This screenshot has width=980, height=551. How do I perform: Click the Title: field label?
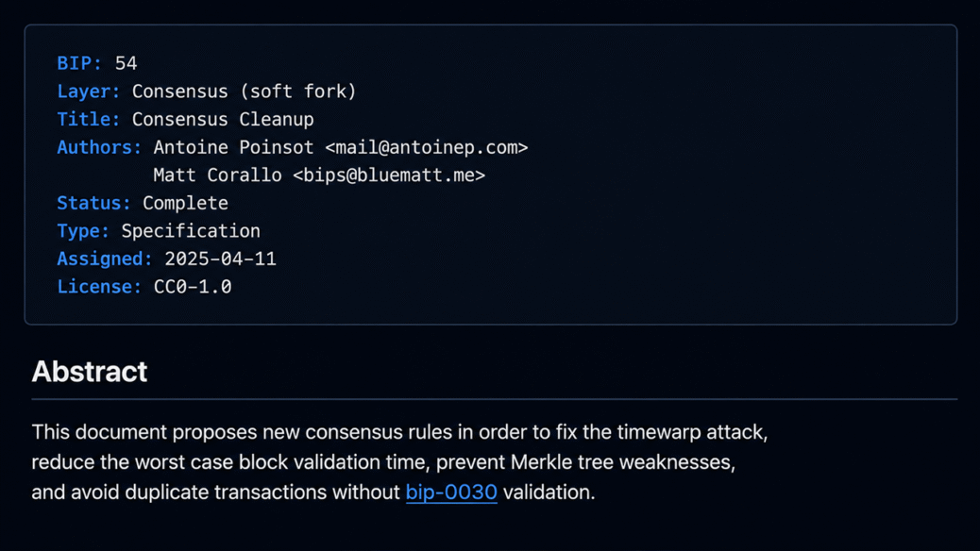click(x=88, y=119)
